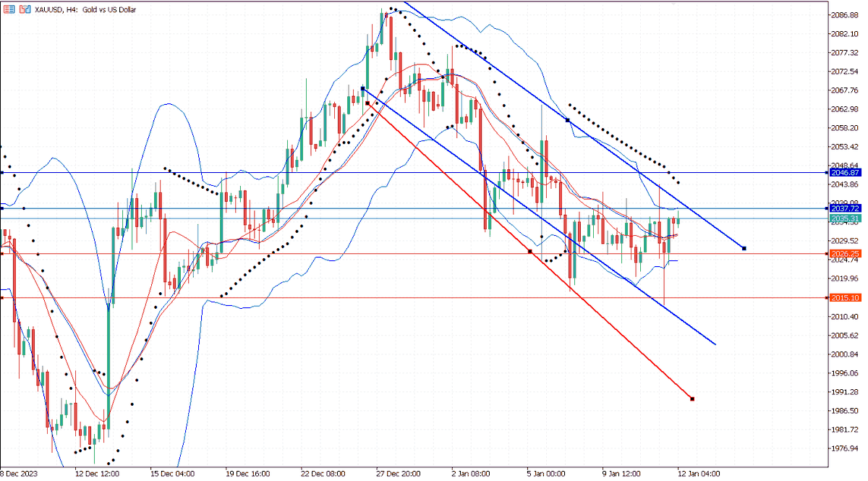
Task: Click the 2000.84 price axis value
Action: 844,354
